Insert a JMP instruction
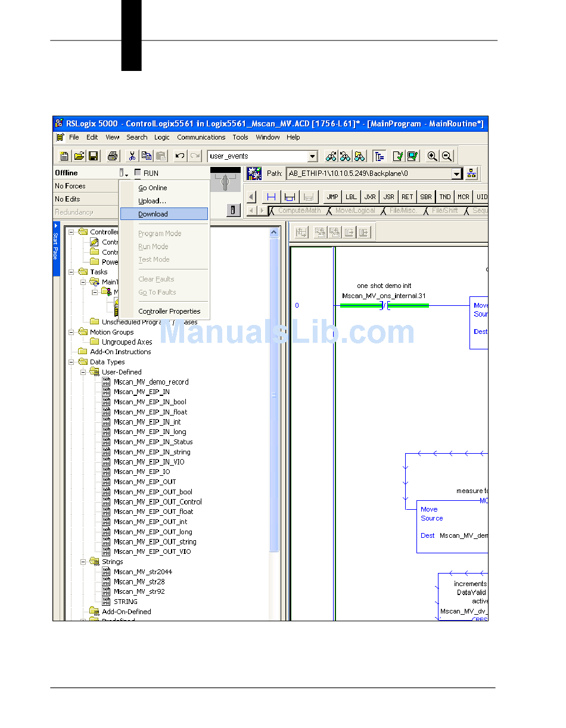This screenshot has height=728, width=566. (332, 197)
